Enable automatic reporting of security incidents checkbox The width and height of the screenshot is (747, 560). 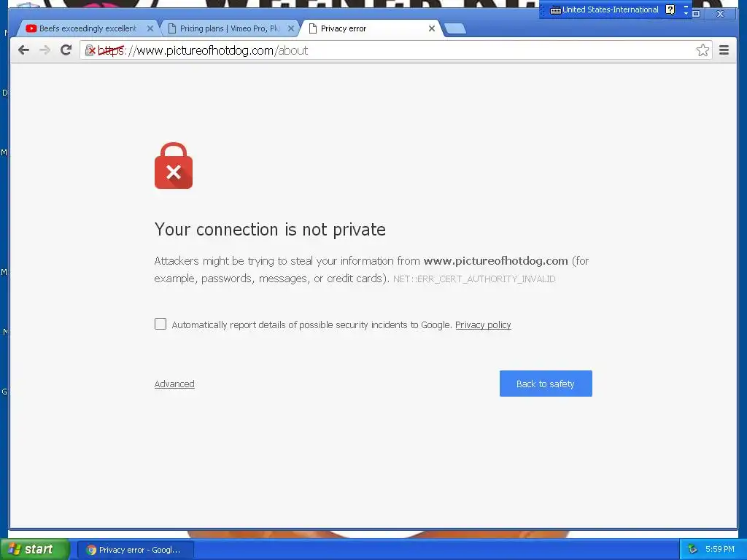click(160, 324)
